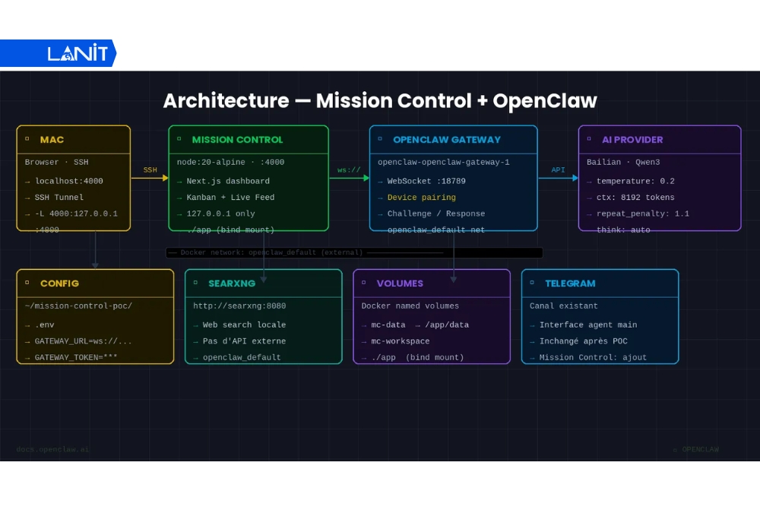The image size is (760, 532).
Task: Click 'WebSocket :18789' line
Action: pyautogui.click(x=426, y=181)
